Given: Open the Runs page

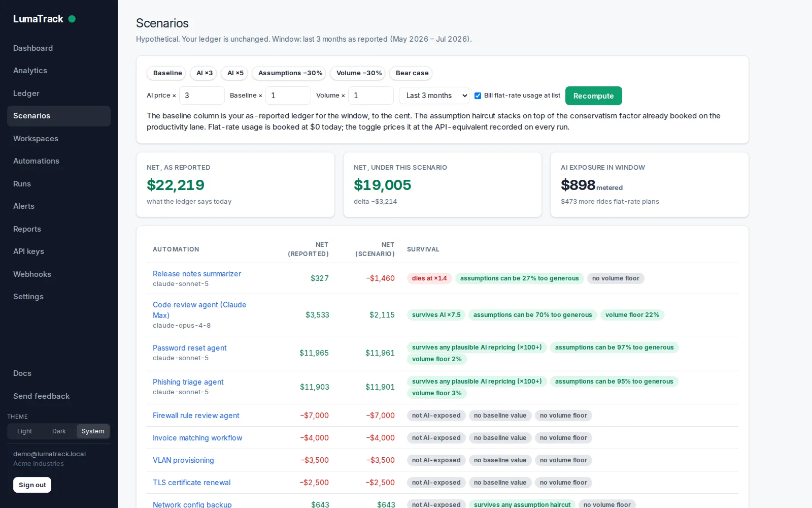Looking at the screenshot, I should coord(59,184).
